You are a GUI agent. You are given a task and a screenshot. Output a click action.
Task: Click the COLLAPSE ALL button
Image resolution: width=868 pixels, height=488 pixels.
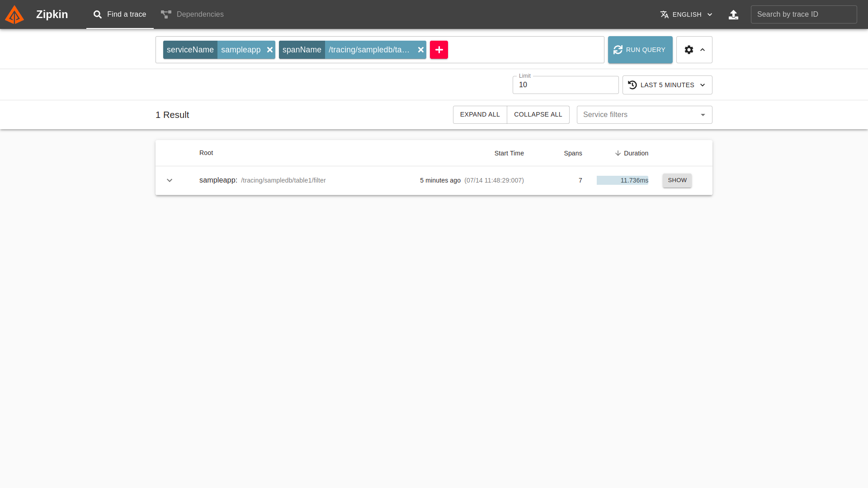(538, 115)
